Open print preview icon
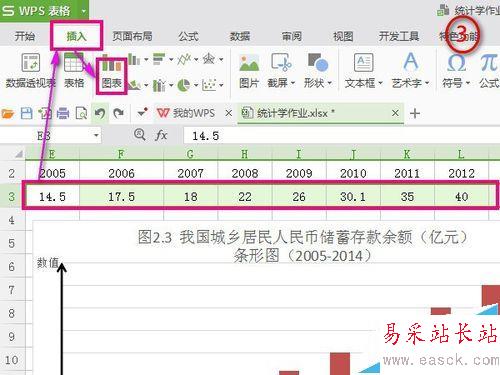The height and width of the screenshot is (375, 500). click(81, 114)
